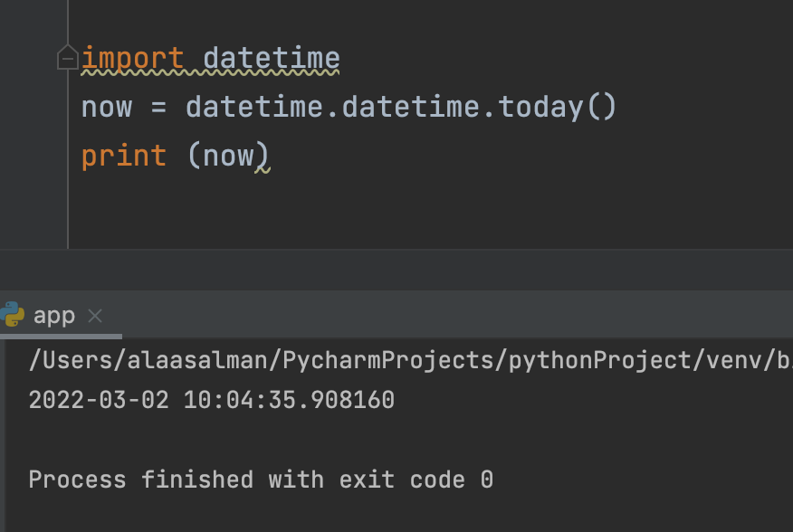The image size is (793, 532).
Task: Click the print keyword
Action: (x=124, y=156)
